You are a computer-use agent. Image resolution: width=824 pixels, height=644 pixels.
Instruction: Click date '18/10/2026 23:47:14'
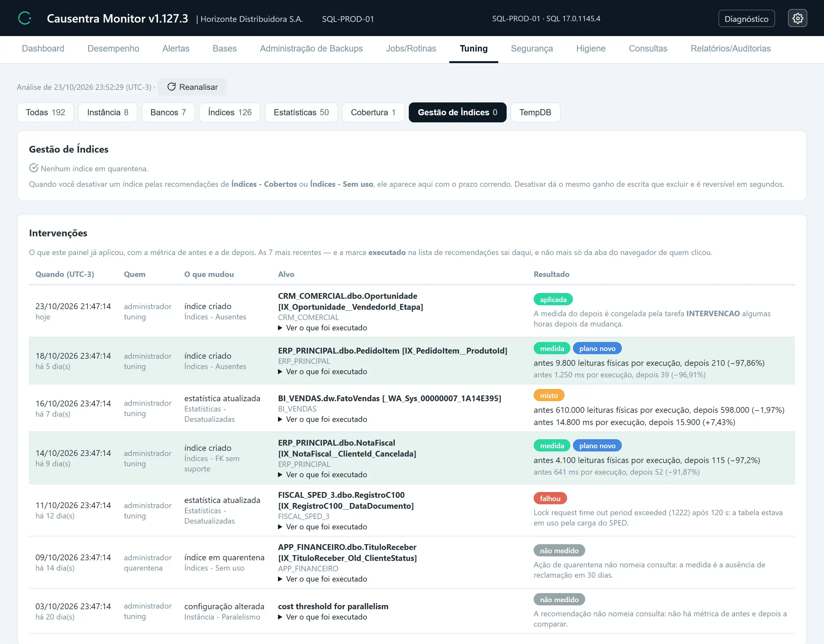[73, 355]
